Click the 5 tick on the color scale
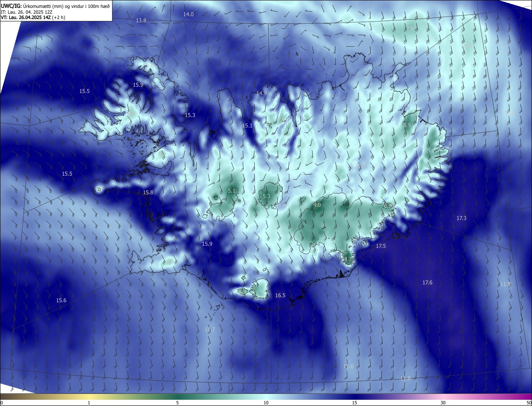 pyautogui.click(x=177, y=403)
